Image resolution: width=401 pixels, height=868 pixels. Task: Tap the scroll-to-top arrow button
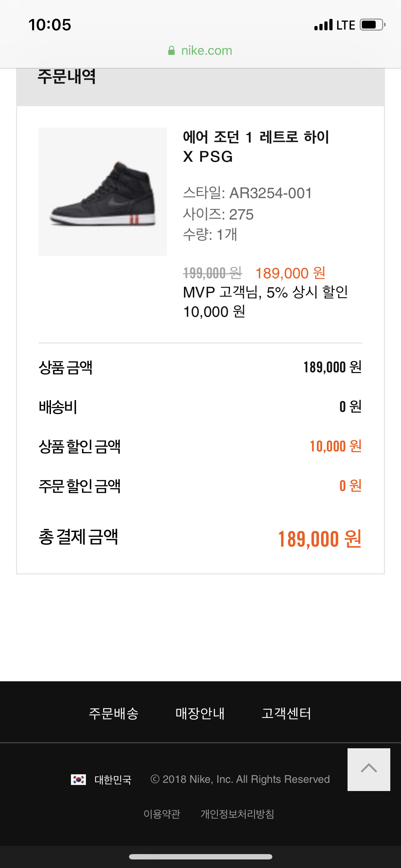369,769
